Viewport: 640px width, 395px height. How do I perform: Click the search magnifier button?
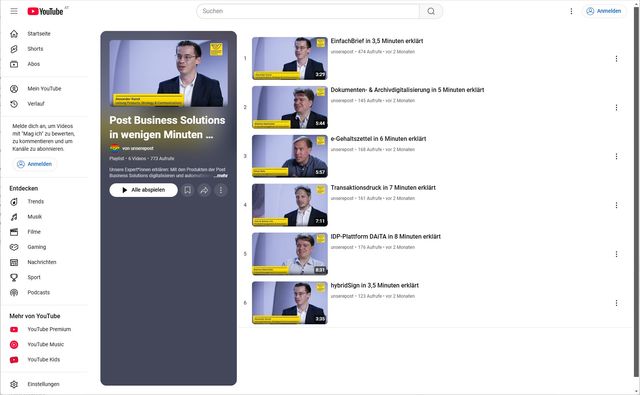431,11
